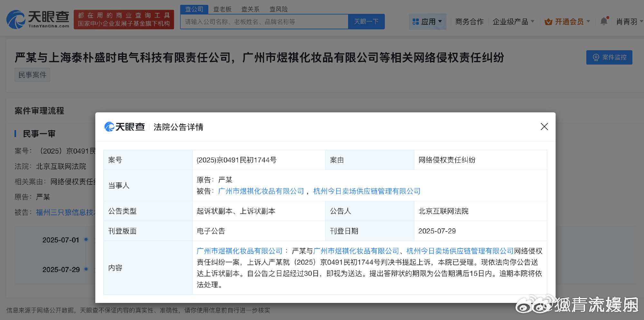Screen dimensions: 644x320
Task: Open 杭州今日卖场供应链管理有限公司 link in 内容 row
Action: (x=460, y=251)
